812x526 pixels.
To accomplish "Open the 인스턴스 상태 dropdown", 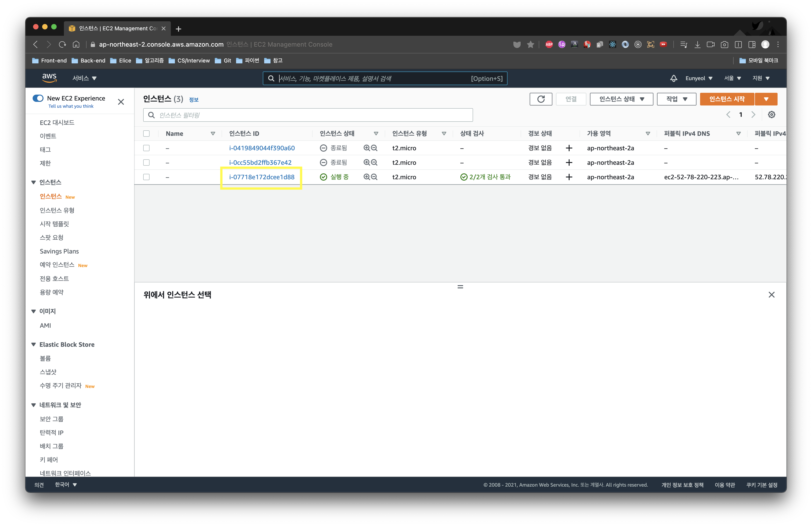I will click(x=621, y=99).
